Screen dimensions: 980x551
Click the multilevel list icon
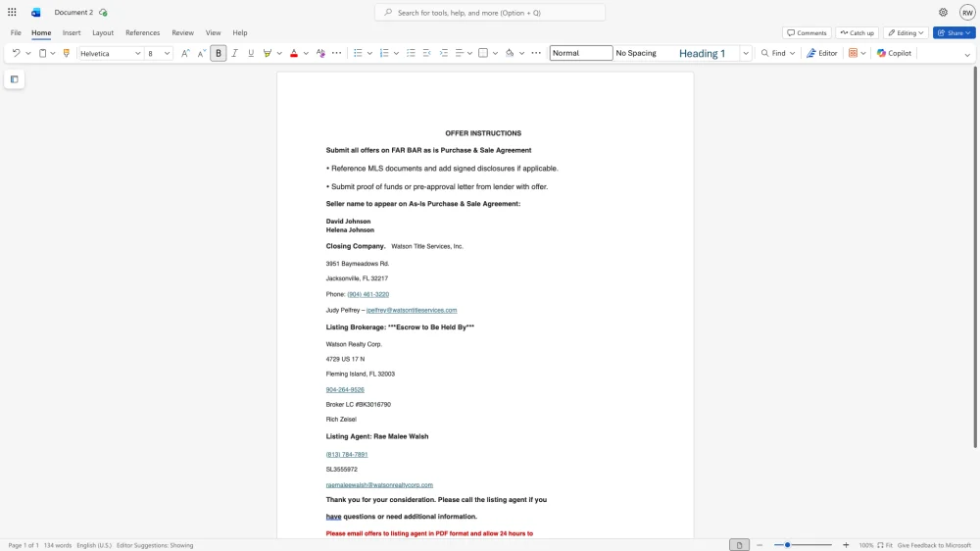point(411,53)
